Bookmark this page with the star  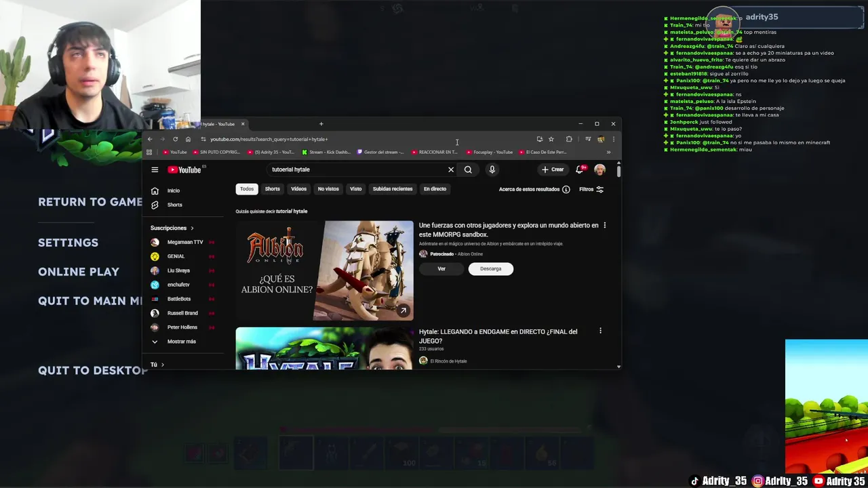click(x=551, y=139)
